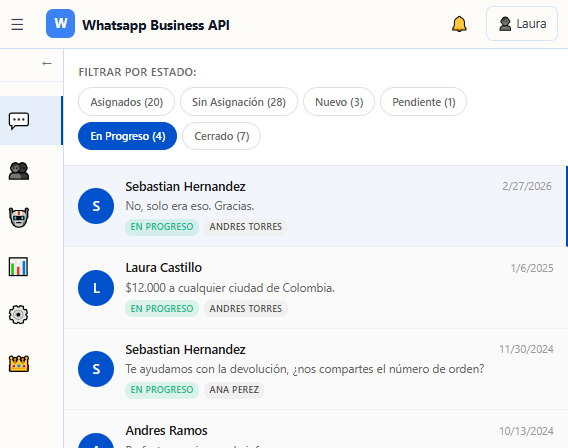This screenshot has width=568, height=448.
Task: Filter by Nuevo (3)
Action: point(339,102)
